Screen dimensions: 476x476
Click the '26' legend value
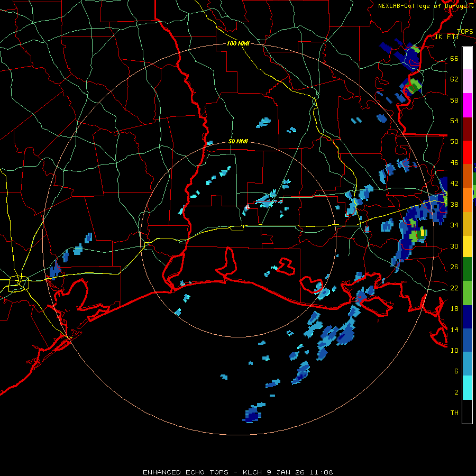tap(454, 267)
